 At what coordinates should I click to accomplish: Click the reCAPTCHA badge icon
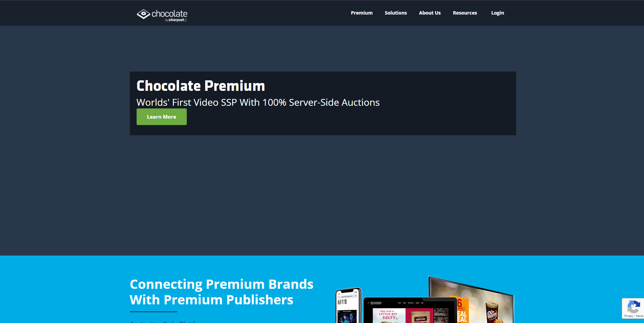(633, 307)
